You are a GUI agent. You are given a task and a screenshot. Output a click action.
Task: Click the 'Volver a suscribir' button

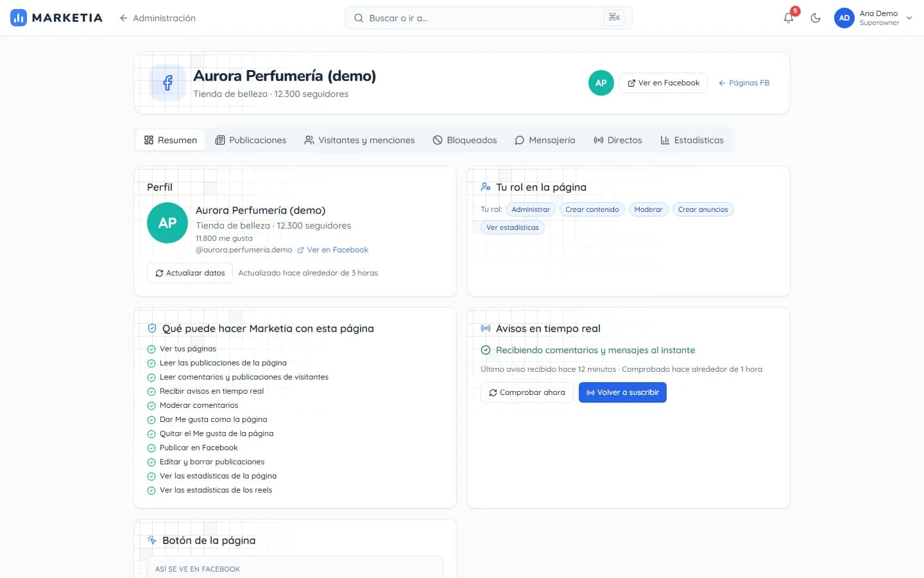click(x=622, y=392)
